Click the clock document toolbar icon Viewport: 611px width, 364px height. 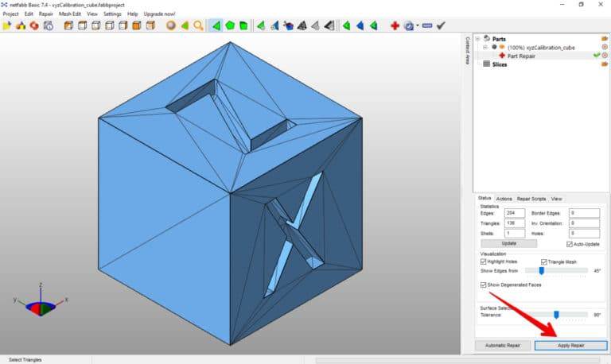49,25
